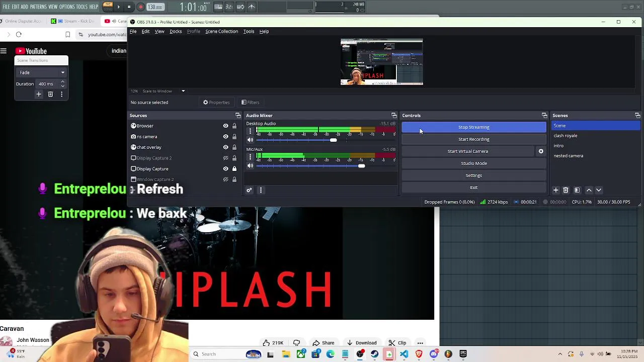The image size is (644, 362).
Task: Open audio mixer menu dots
Action: (261, 190)
